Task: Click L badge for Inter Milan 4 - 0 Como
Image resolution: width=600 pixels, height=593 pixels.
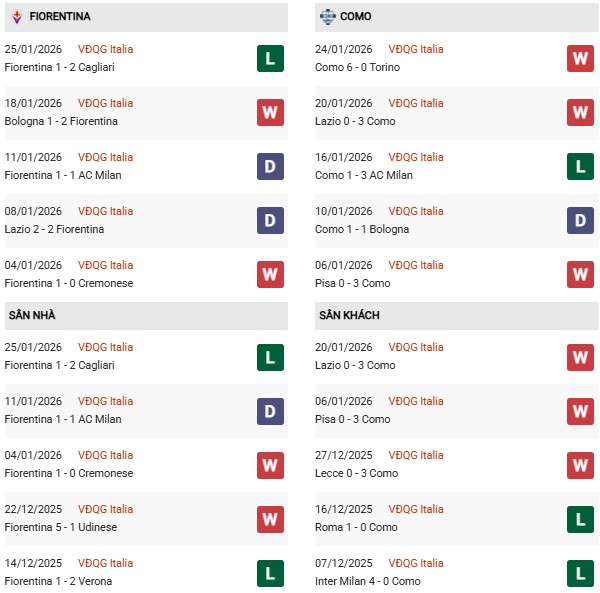Action: pos(580,572)
